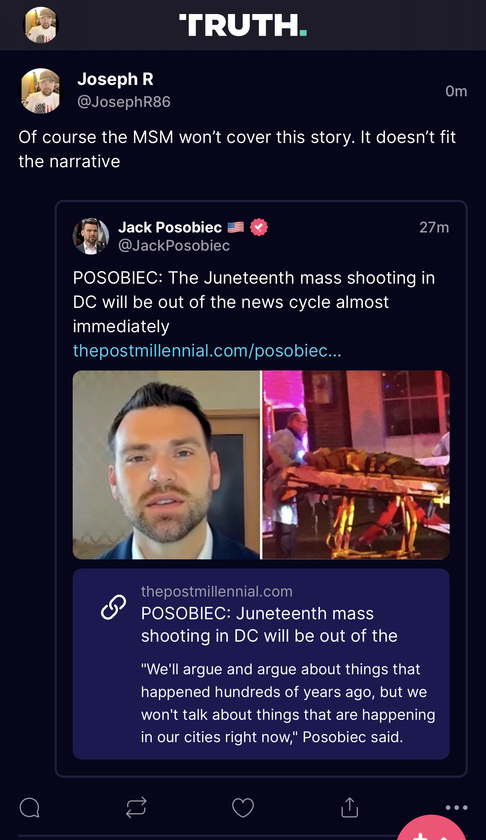Open the profile avatar in the header
This screenshot has width=486, height=840.
(x=41, y=25)
